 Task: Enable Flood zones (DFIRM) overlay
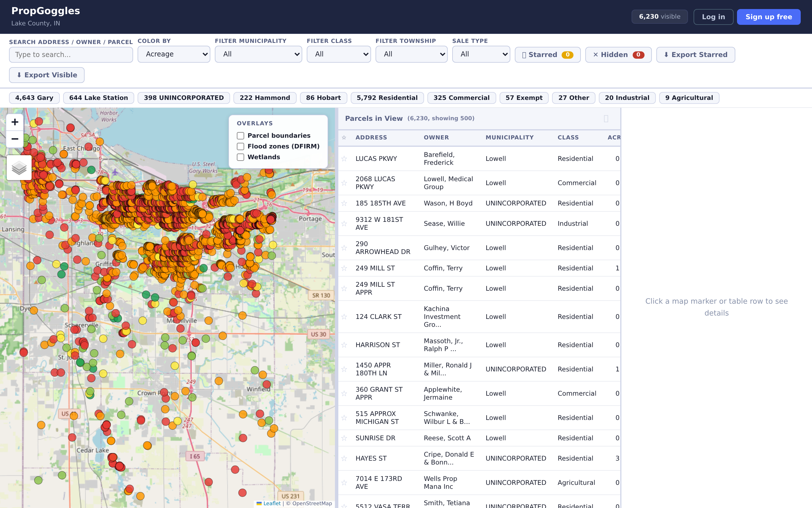click(x=240, y=146)
